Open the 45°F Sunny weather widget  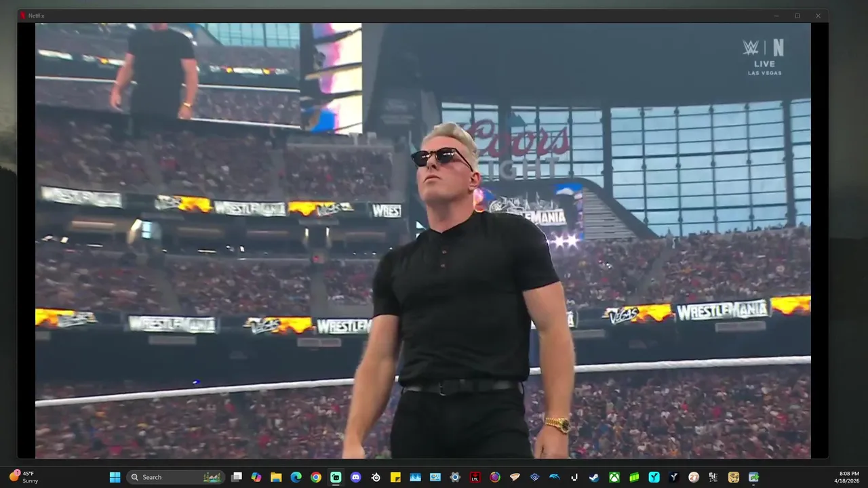coord(24,477)
